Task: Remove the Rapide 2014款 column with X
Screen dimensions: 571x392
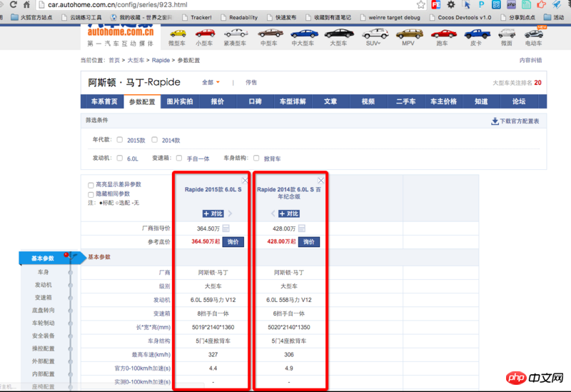Action: pos(320,181)
